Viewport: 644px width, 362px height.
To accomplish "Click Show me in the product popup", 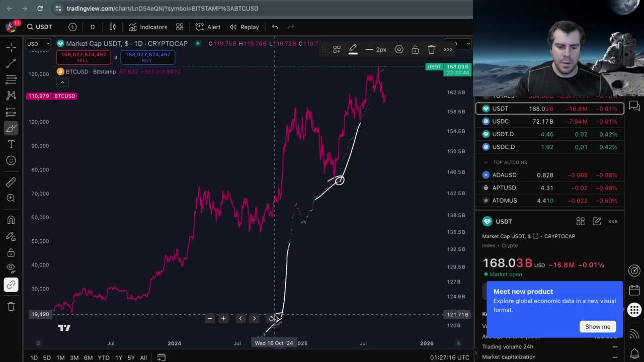I will tap(598, 327).
